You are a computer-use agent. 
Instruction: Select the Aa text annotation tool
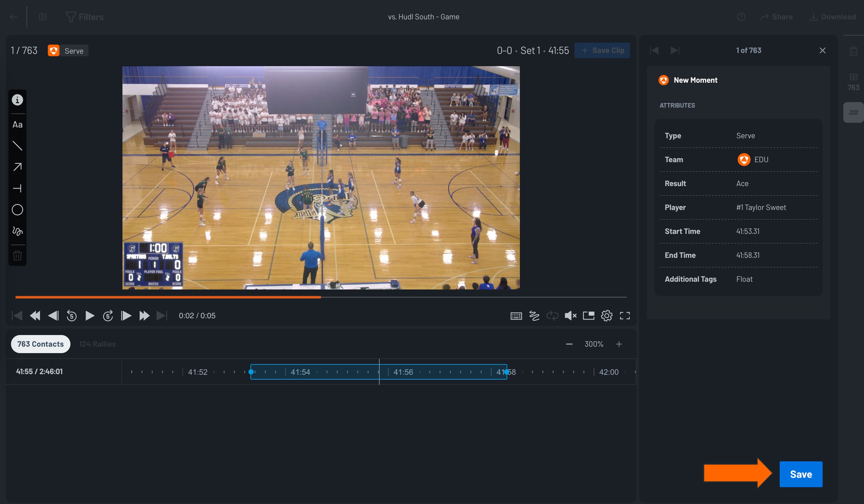17,124
